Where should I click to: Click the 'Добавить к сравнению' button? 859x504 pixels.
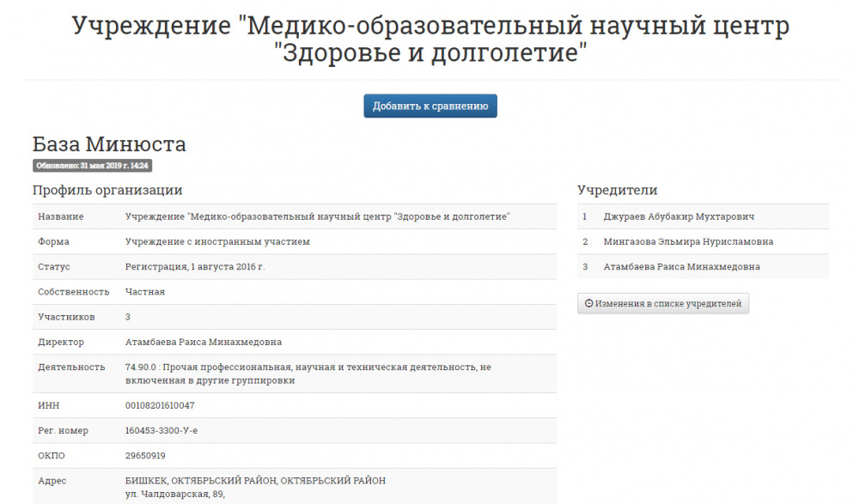[429, 106]
